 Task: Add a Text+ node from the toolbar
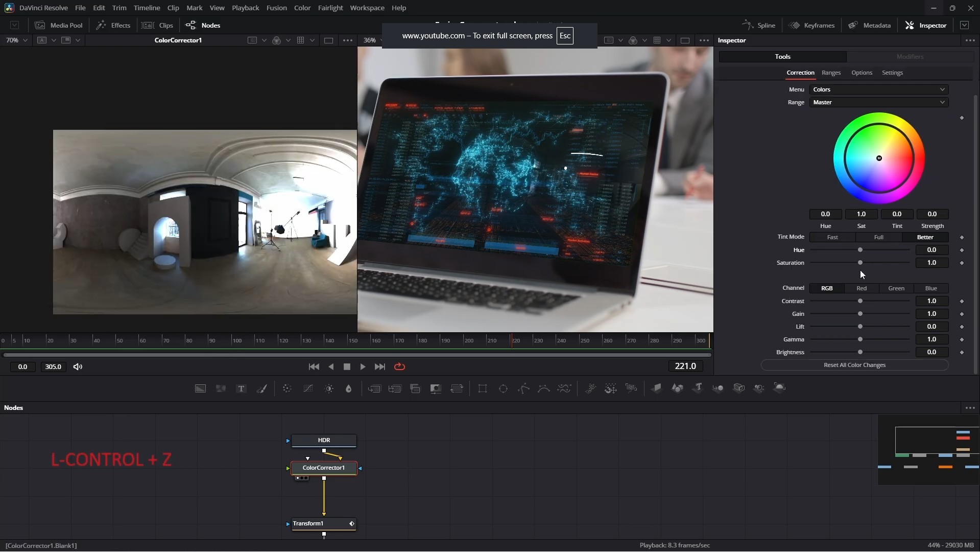[x=241, y=388]
